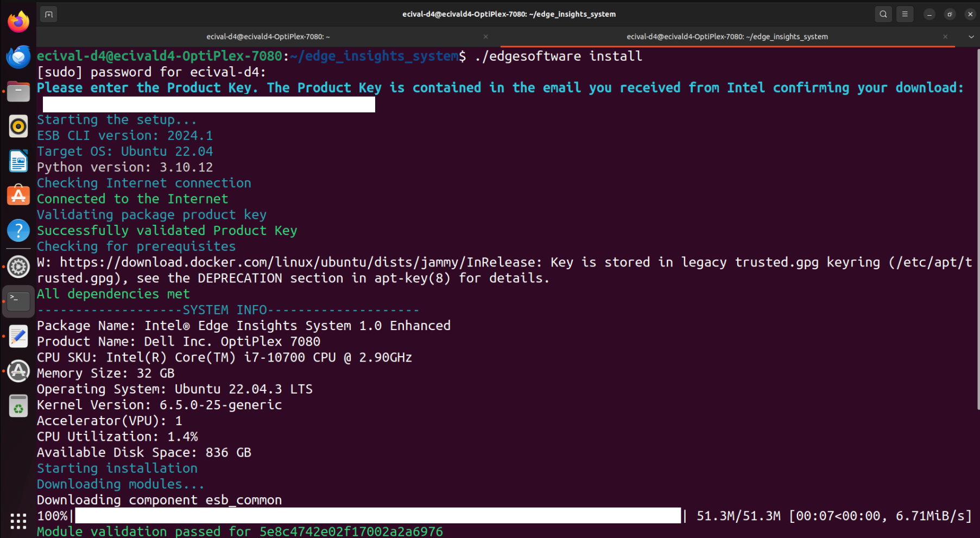The width and height of the screenshot is (980, 538).
Task: Click 'Operating System: Ubuntu 22.04.3 LTS' line
Action: 175,389
